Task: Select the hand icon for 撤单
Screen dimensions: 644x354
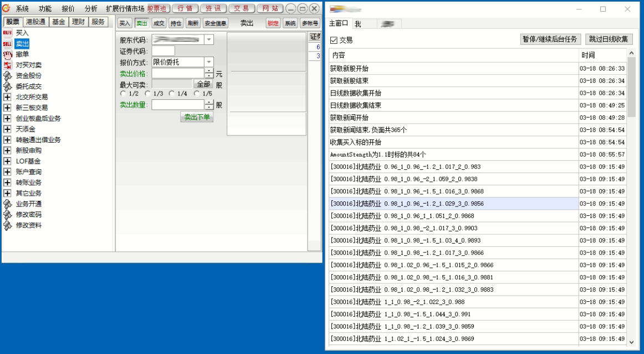Action: (7, 54)
